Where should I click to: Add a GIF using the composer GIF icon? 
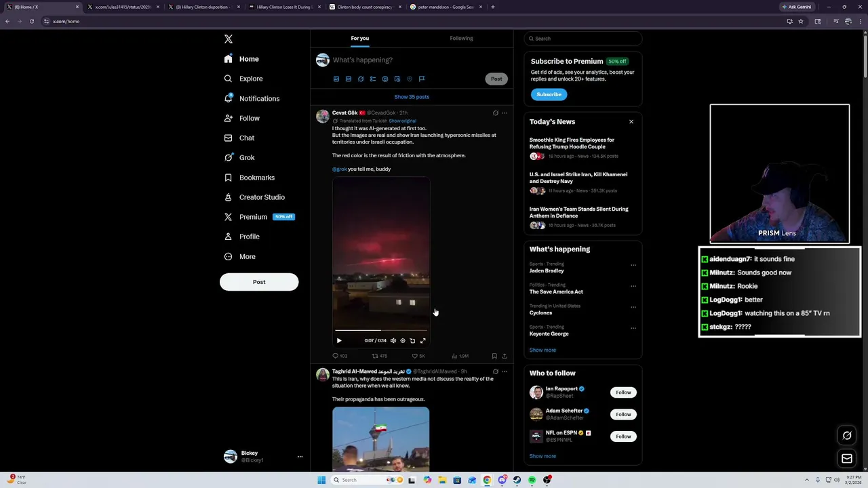tap(349, 79)
